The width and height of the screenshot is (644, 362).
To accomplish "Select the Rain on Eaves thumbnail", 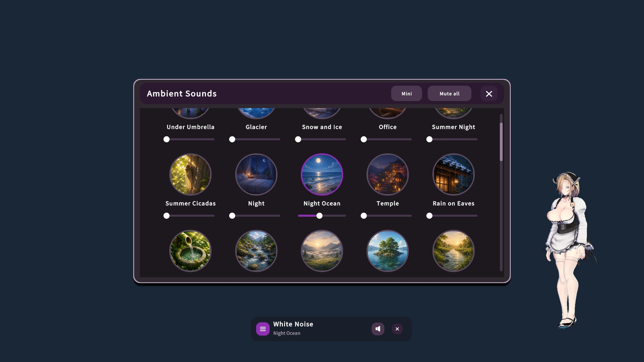I will [454, 174].
